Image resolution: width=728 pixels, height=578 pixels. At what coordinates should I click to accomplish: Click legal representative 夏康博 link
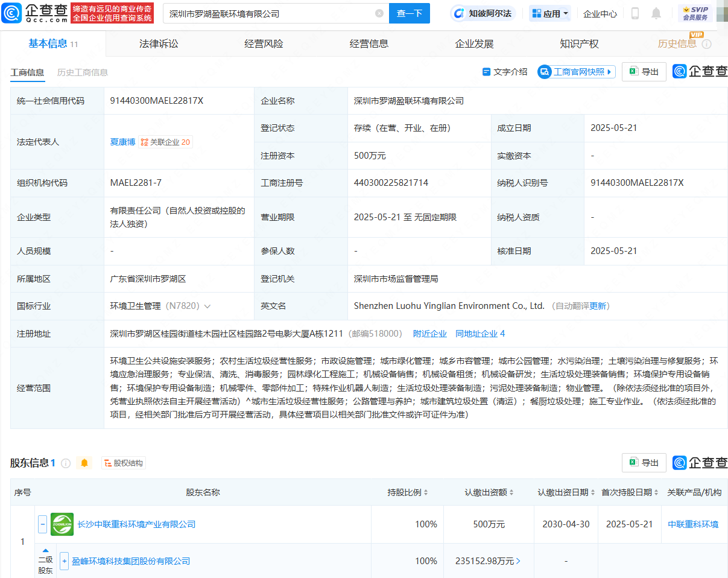122,142
